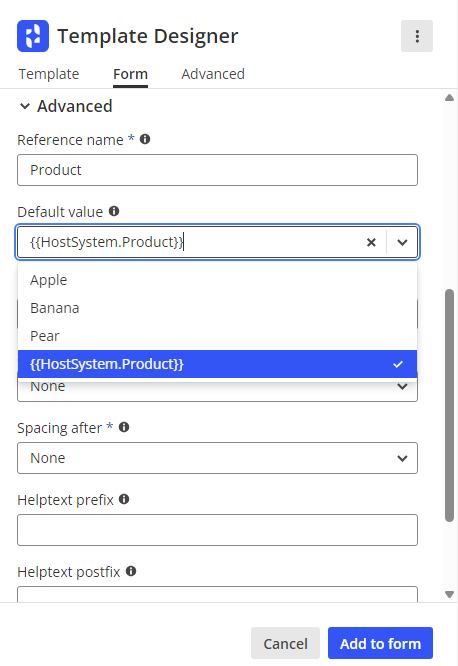
Task: Show info tooltip for Spacing after
Action: click(124, 427)
